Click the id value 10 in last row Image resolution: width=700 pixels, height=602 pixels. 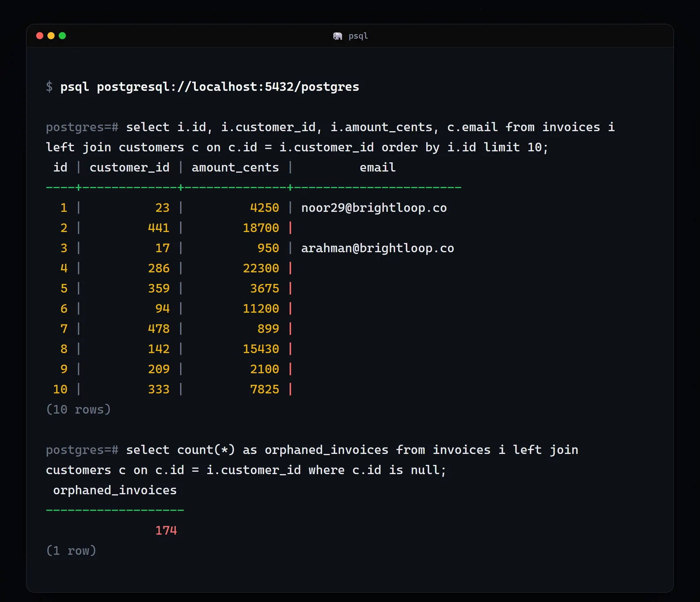click(x=60, y=389)
